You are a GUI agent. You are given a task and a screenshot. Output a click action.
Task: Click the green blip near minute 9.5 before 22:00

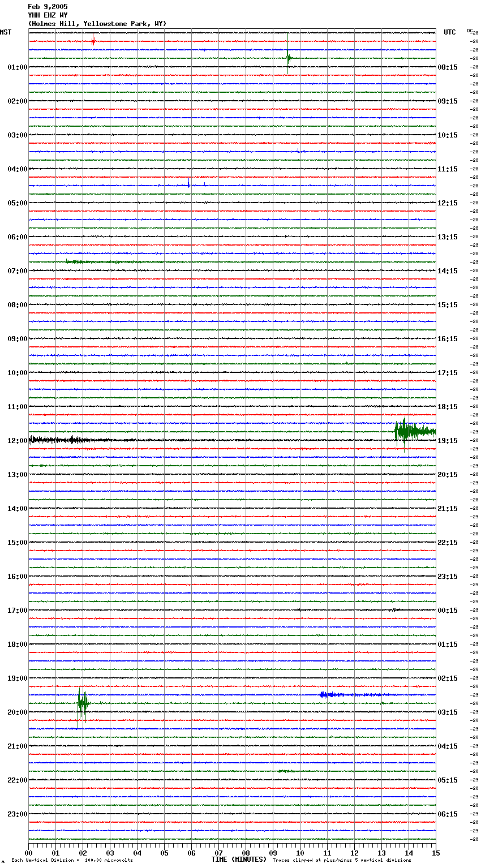(286, 771)
